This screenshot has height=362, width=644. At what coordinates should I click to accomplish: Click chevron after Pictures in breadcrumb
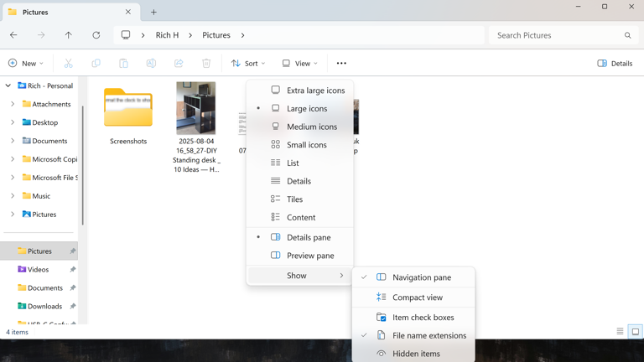tap(242, 35)
